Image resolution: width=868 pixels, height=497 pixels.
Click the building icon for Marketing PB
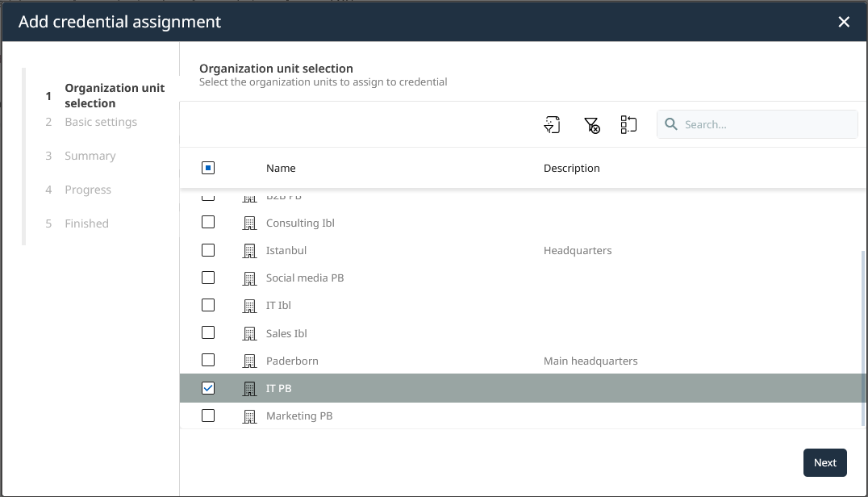(249, 416)
